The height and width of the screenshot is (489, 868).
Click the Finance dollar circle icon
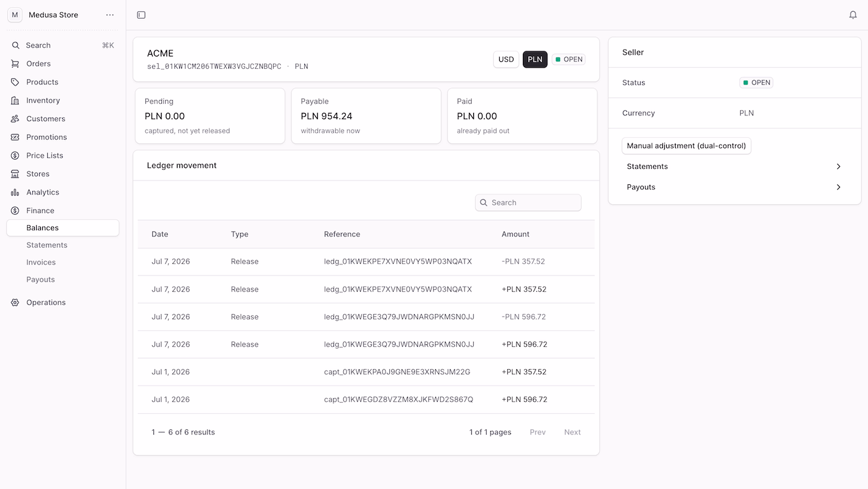coord(15,211)
